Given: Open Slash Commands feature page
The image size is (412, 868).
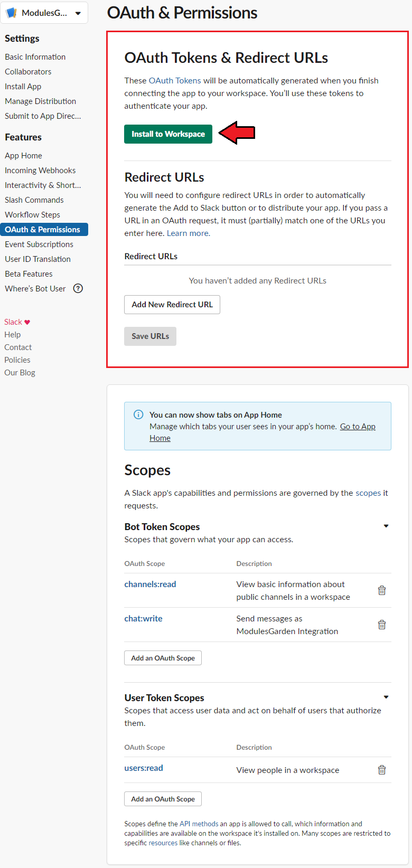Looking at the screenshot, I should coord(34,200).
